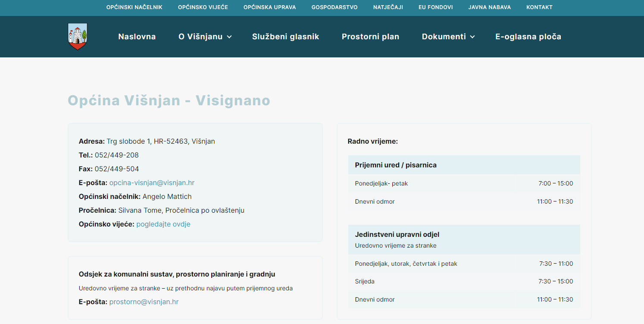Viewport: 644px width, 324px height.
Task: Click the Općina Višnjan - Visignano heading
Action: [169, 101]
